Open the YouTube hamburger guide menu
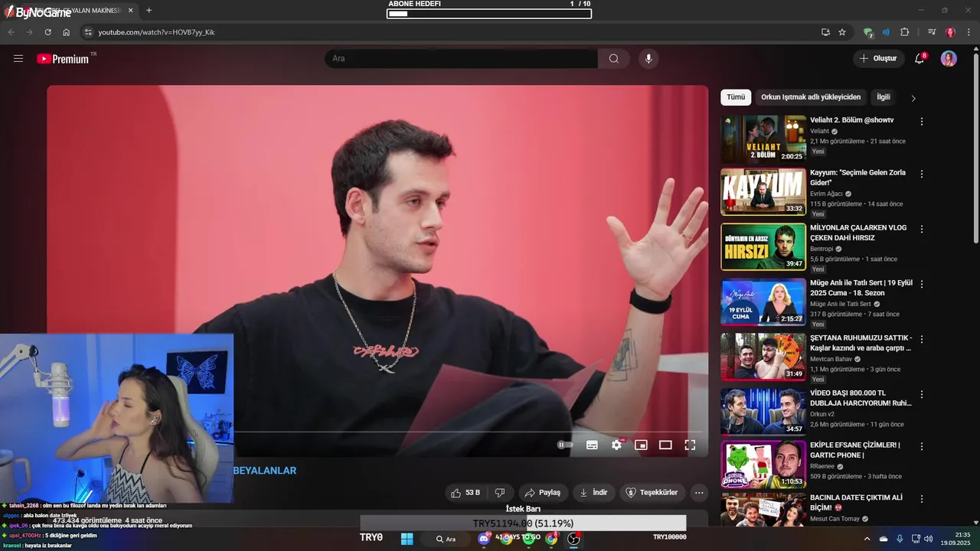This screenshot has height=551, width=980. point(18,59)
